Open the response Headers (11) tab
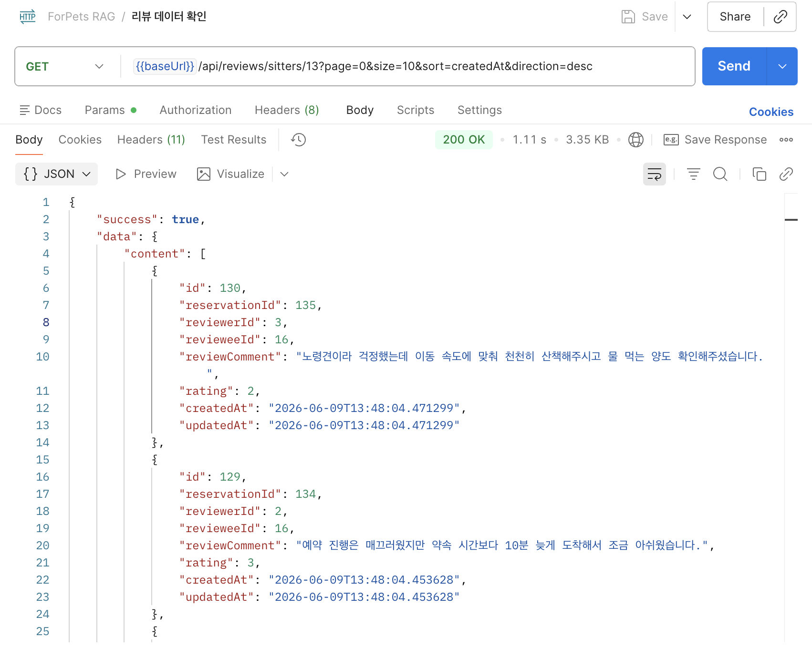 151,140
